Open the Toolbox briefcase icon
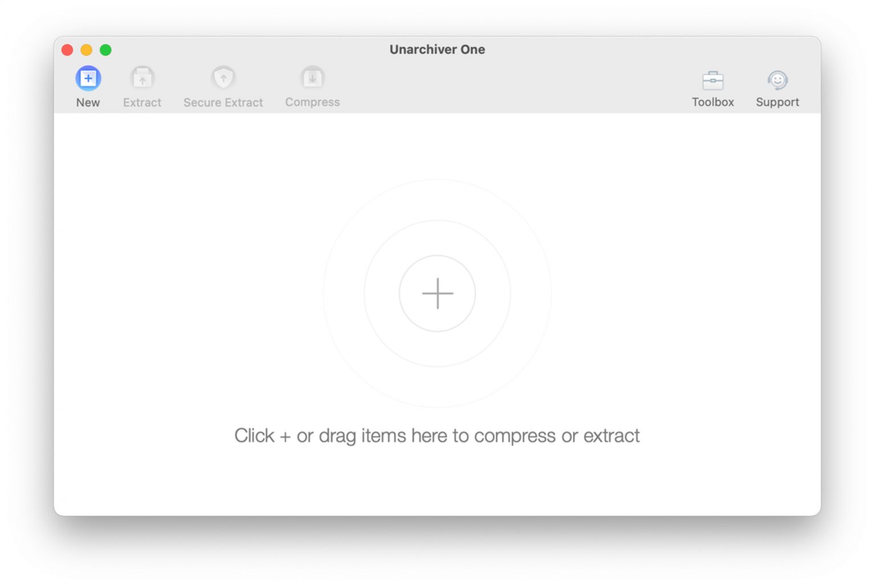 coord(712,80)
